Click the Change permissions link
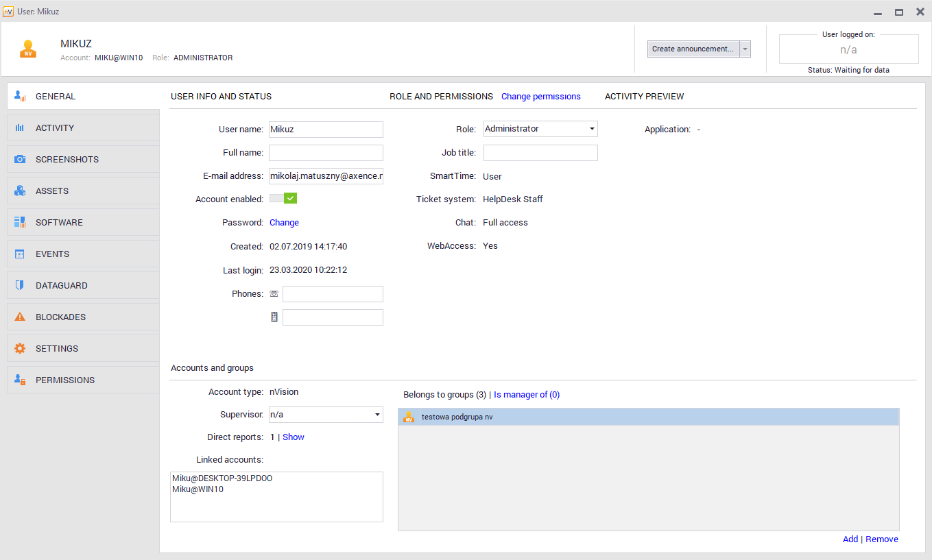The height and width of the screenshot is (560, 932). pos(540,97)
